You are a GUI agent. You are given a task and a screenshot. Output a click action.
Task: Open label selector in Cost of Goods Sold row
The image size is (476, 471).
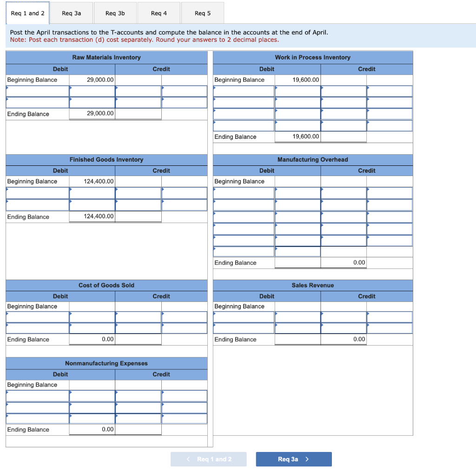(x=37, y=317)
